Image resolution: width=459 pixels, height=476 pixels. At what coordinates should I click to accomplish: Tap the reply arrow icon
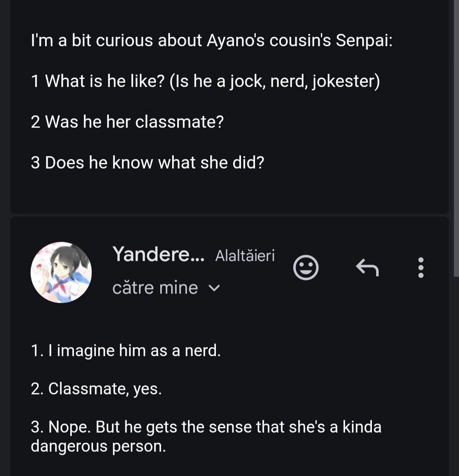[x=367, y=268]
